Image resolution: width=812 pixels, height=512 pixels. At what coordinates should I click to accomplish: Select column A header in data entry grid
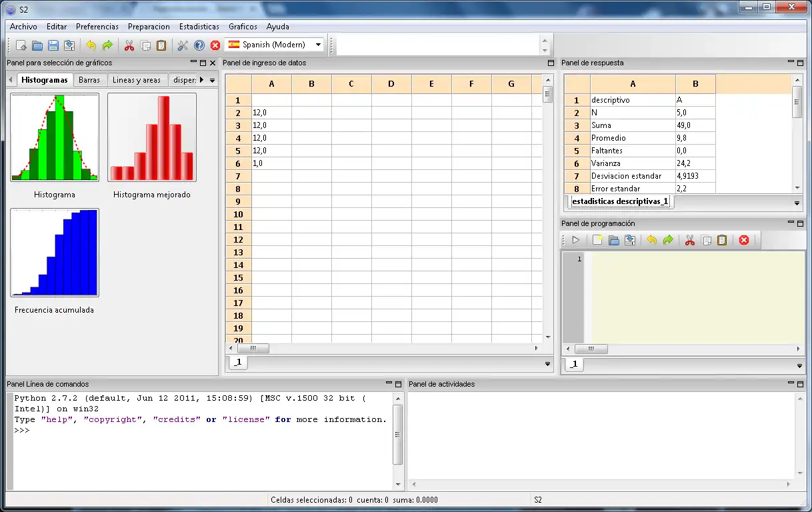point(271,84)
